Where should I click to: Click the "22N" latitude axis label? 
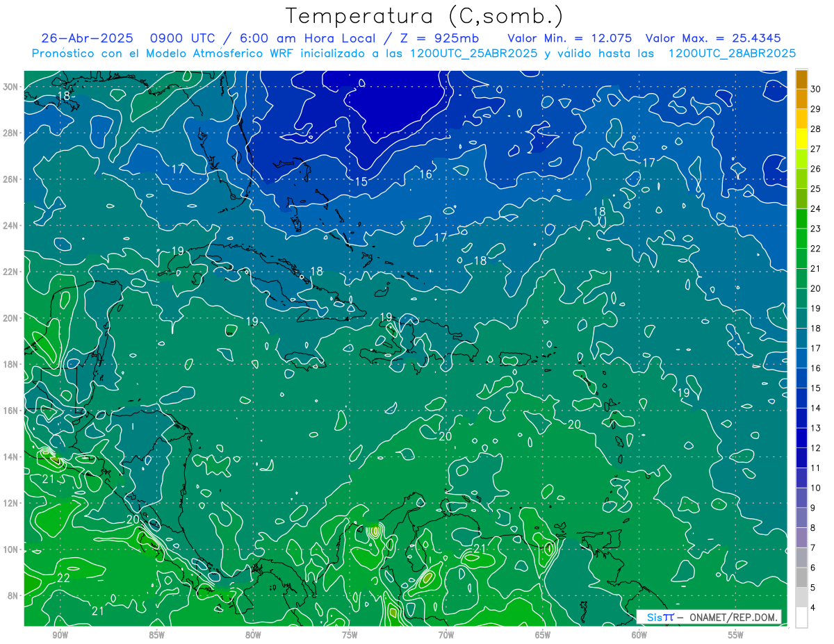[9, 272]
